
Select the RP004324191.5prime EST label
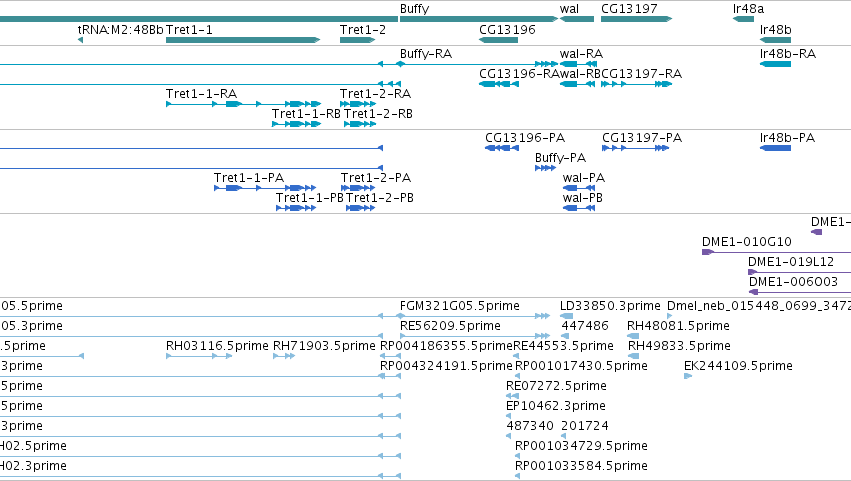(446, 366)
